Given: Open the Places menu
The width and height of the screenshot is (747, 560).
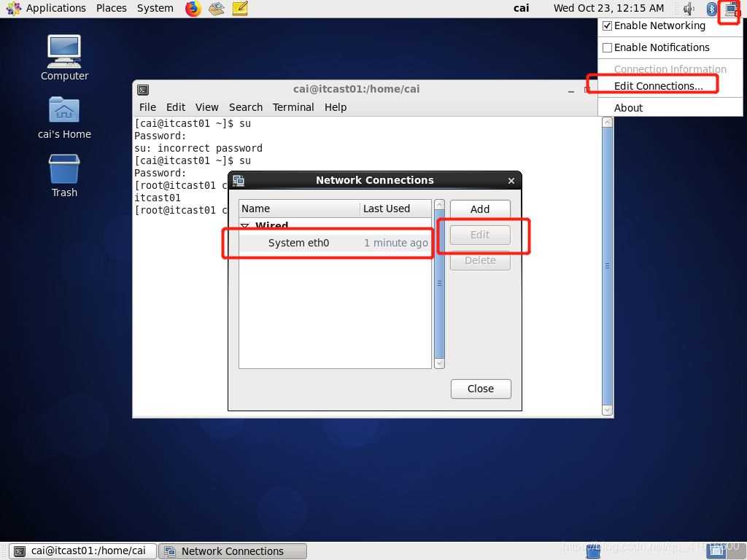Looking at the screenshot, I should coord(112,8).
